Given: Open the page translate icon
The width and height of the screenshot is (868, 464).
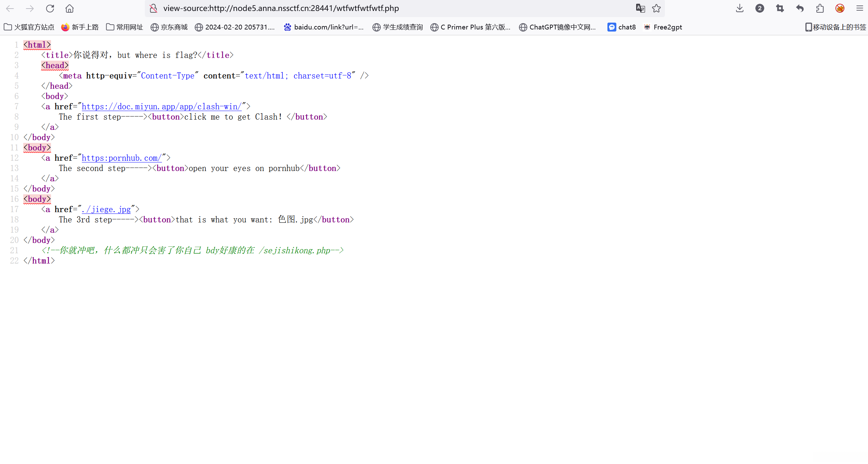Looking at the screenshot, I should [640, 8].
